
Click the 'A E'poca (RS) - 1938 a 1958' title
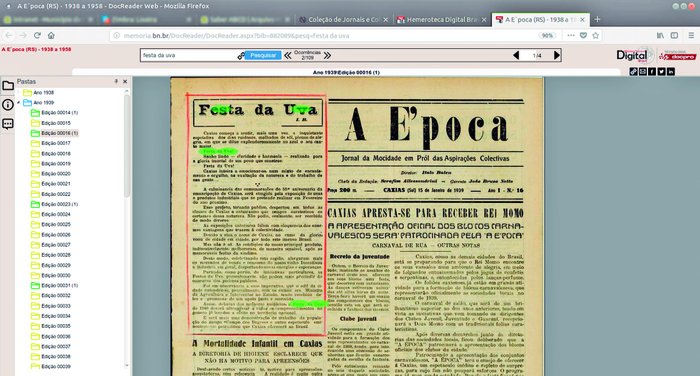click(x=36, y=50)
